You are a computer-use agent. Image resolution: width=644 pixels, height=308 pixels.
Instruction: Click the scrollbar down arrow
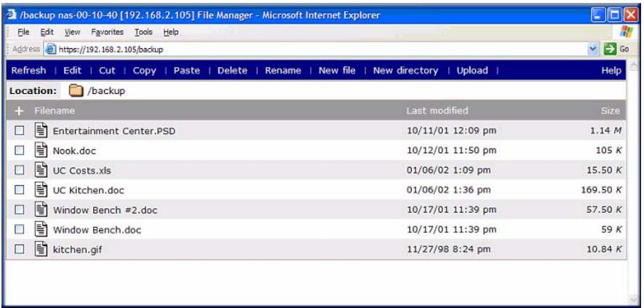[x=633, y=299]
